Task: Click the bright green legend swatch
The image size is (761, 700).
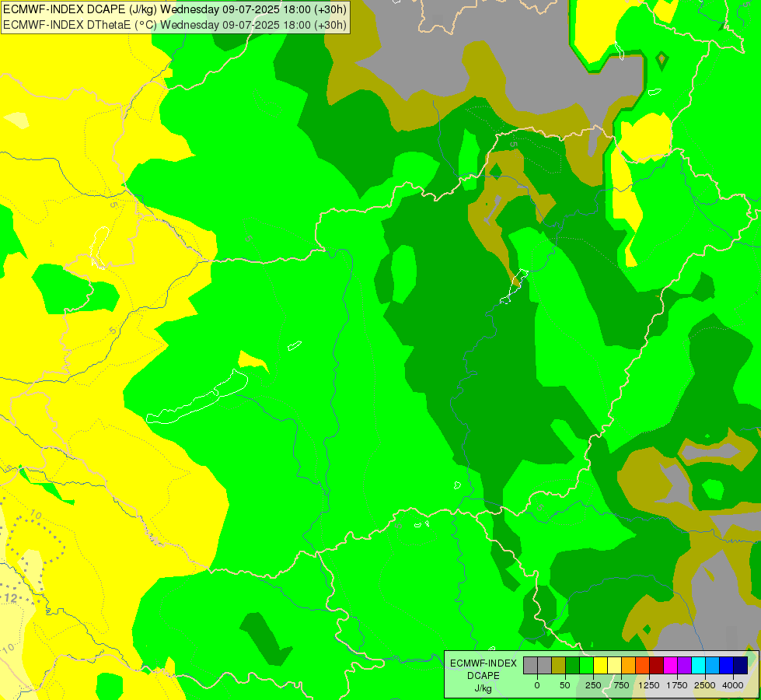Action: pos(586,665)
